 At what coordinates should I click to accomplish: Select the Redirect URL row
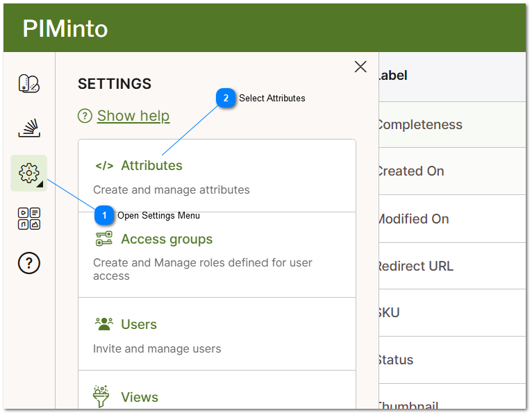tap(452, 266)
